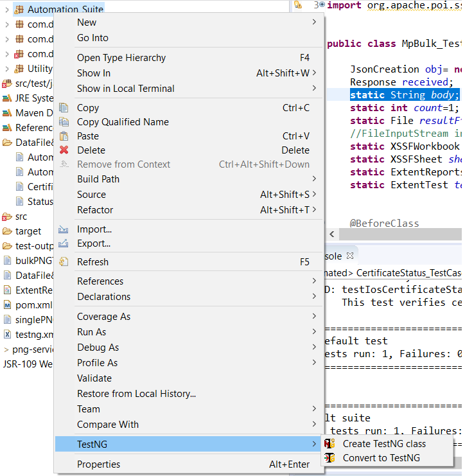465x476 pixels.
Task: Expand folded import statements in editor
Action: (x=322, y=4)
